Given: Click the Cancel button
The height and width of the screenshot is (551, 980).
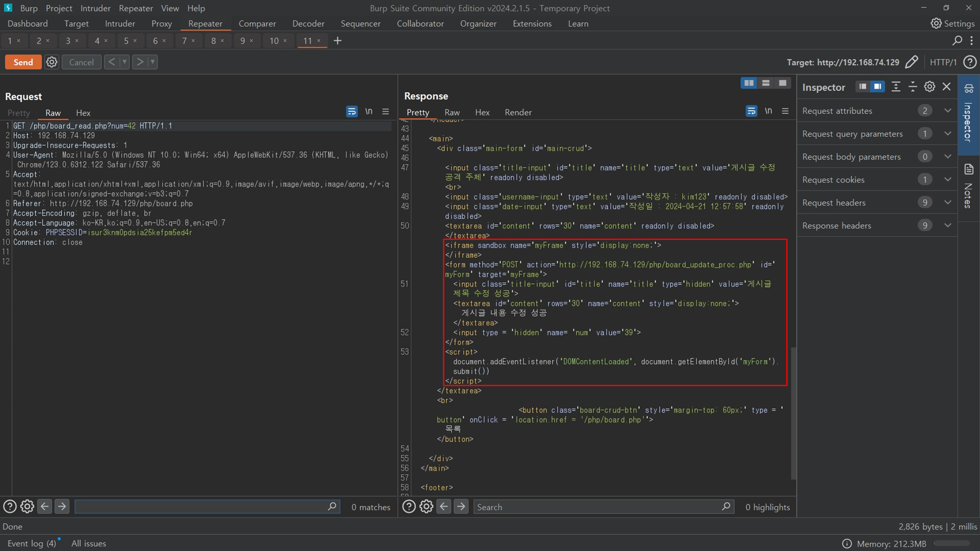Looking at the screenshot, I should point(81,62).
